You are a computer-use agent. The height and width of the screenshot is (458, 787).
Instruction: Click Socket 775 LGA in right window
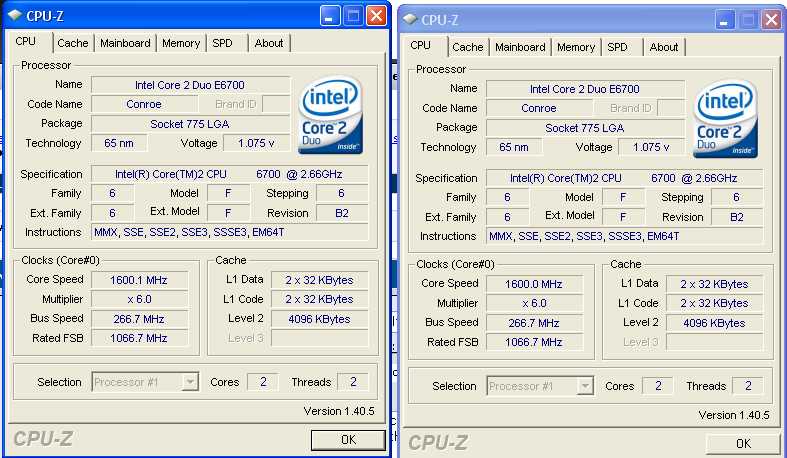tap(585, 128)
